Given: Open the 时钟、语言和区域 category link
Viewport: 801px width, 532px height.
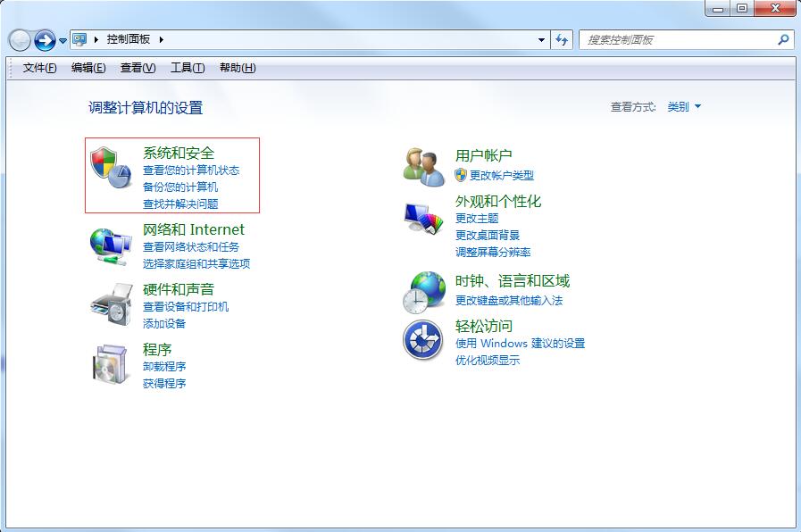Looking at the screenshot, I should (513, 281).
